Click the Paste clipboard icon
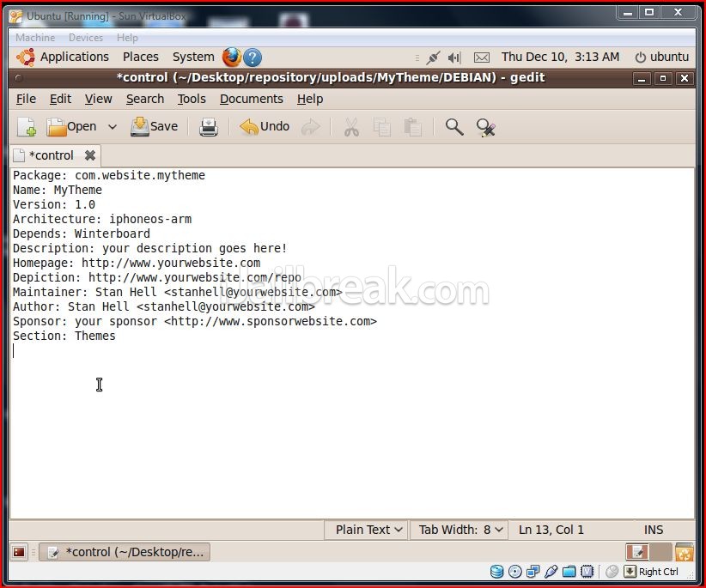This screenshot has width=706, height=588. pyautogui.click(x=413, y=127)
